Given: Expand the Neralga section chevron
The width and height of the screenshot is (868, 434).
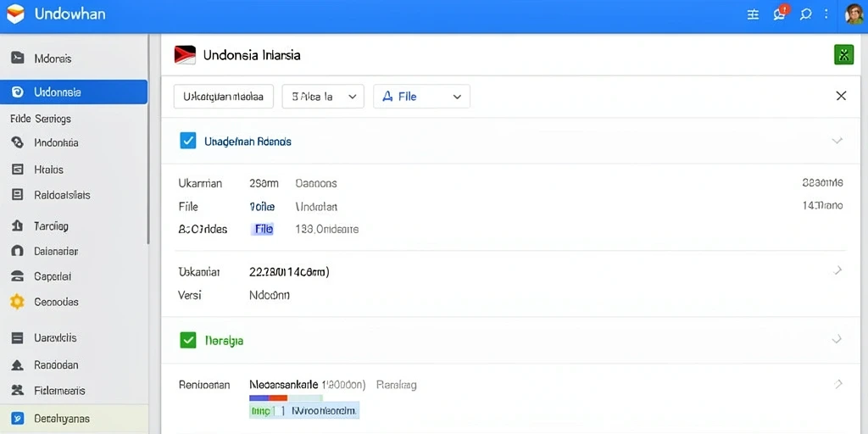Looking at the screenshot, I should [x=837, y=339].
